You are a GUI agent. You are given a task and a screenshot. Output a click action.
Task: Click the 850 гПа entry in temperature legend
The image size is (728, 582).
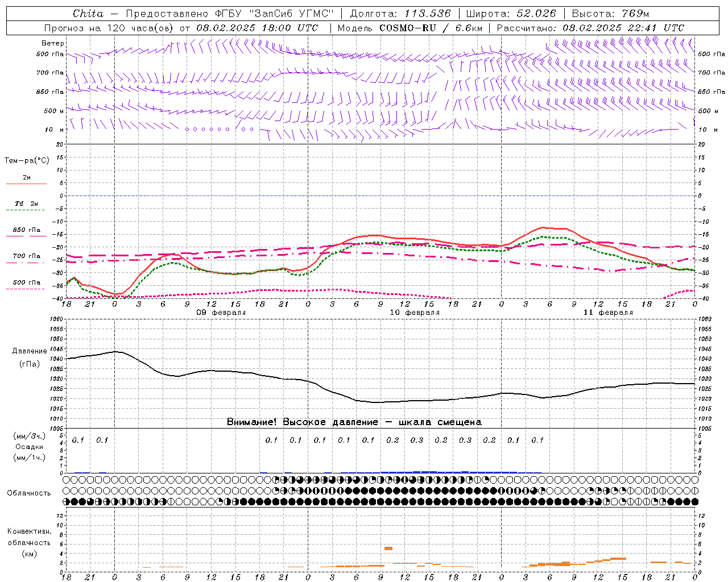tap(27, 230)
